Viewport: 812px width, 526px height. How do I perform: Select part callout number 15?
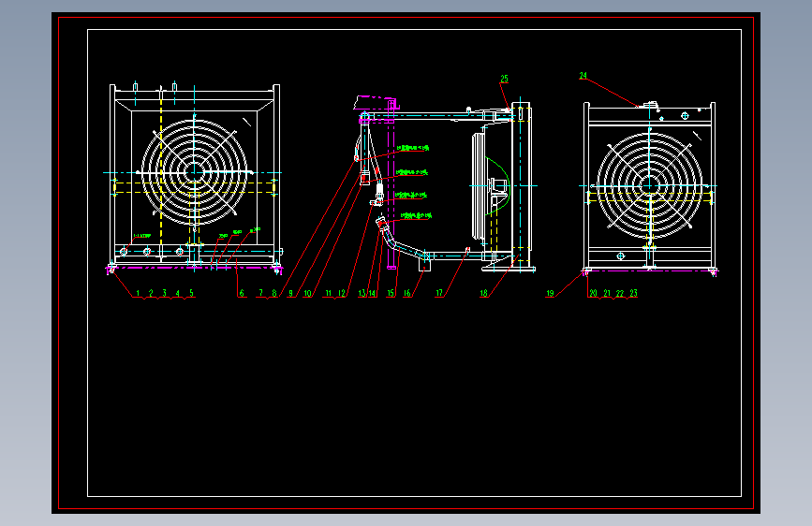tap(391, 293)
